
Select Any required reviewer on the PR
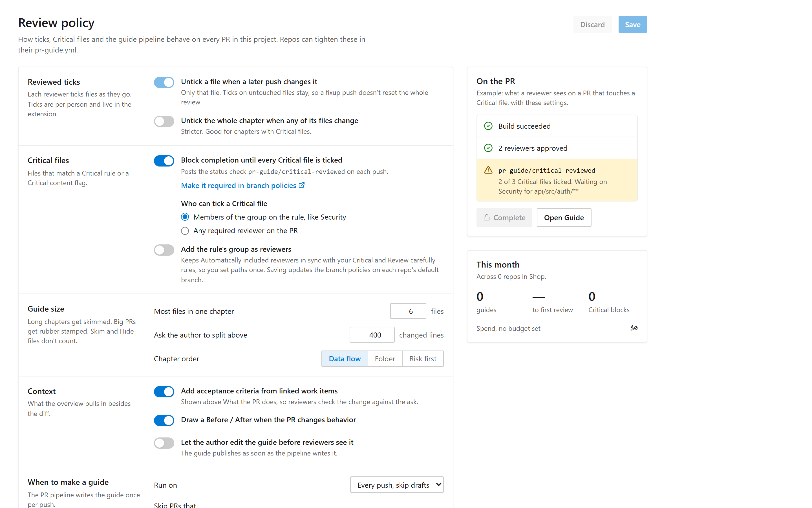[185, 231]
